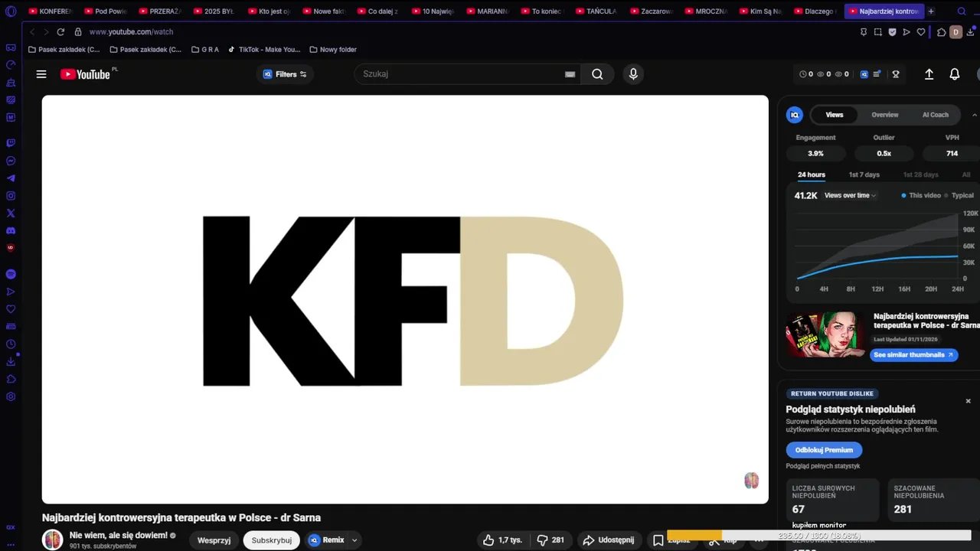This screenshot has width=980, height=551.
Task: Open the YouTube hamburger guide menu
Action: tap(41, 74)
